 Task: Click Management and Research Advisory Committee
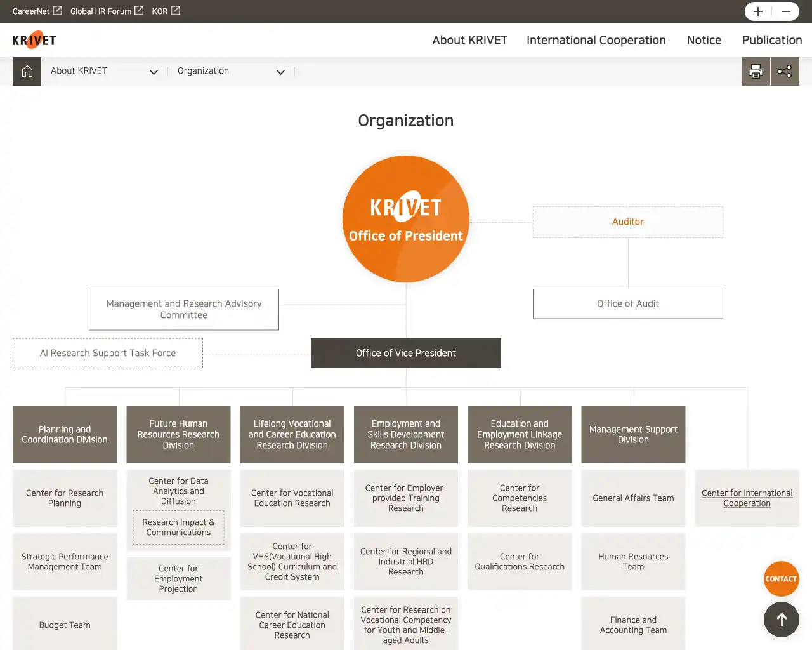click(x=184, y=310)
